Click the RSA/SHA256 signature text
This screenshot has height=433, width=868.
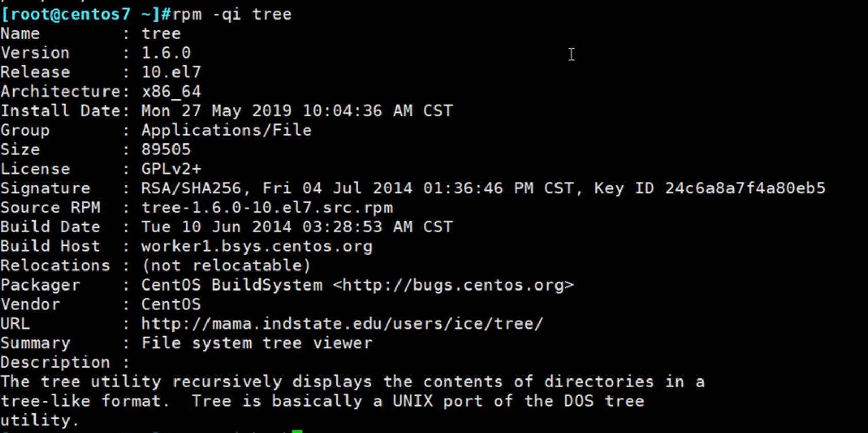tap(191, 188)
